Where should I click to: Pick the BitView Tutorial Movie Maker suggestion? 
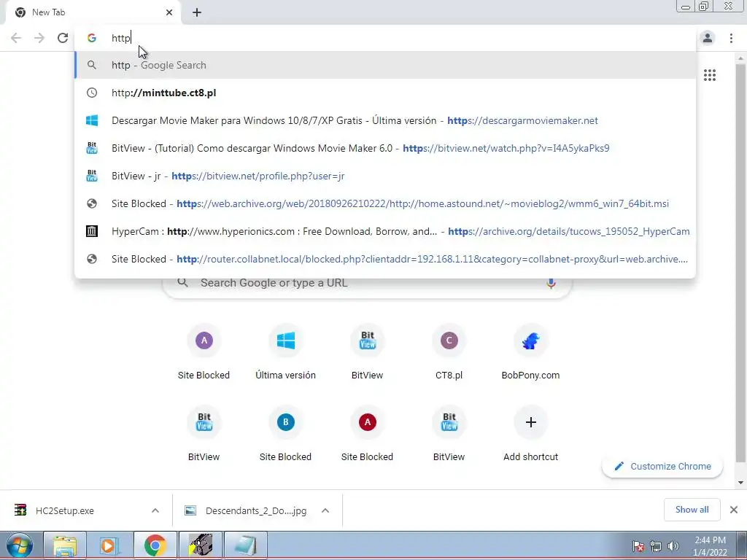tap(385, 148)
